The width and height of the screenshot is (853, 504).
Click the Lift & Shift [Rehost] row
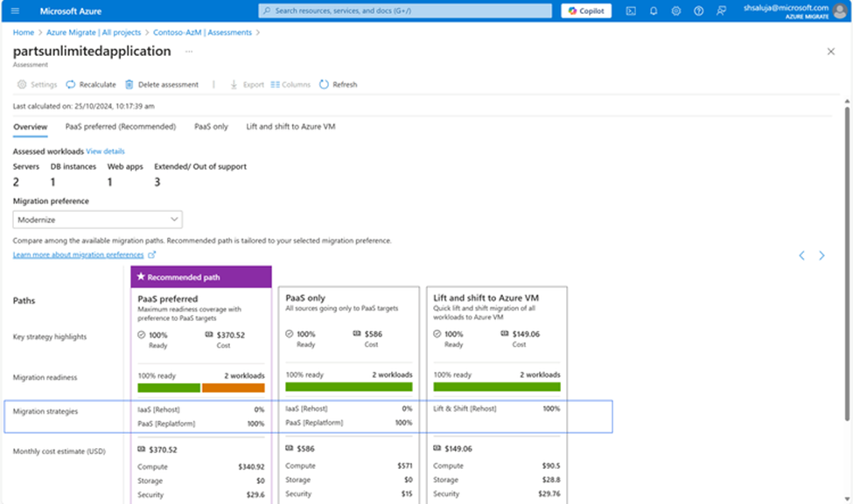coord(497,409)
